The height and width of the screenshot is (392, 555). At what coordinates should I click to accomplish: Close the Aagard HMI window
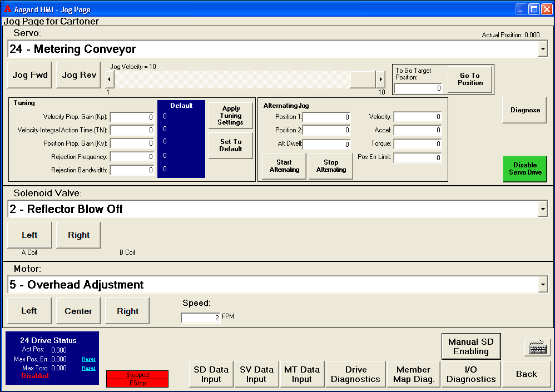tap(547, 9)
